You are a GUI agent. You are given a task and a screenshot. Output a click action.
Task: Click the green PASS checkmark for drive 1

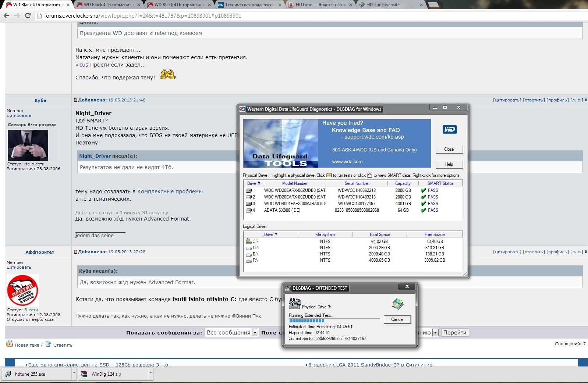click(x=424, y=190)
